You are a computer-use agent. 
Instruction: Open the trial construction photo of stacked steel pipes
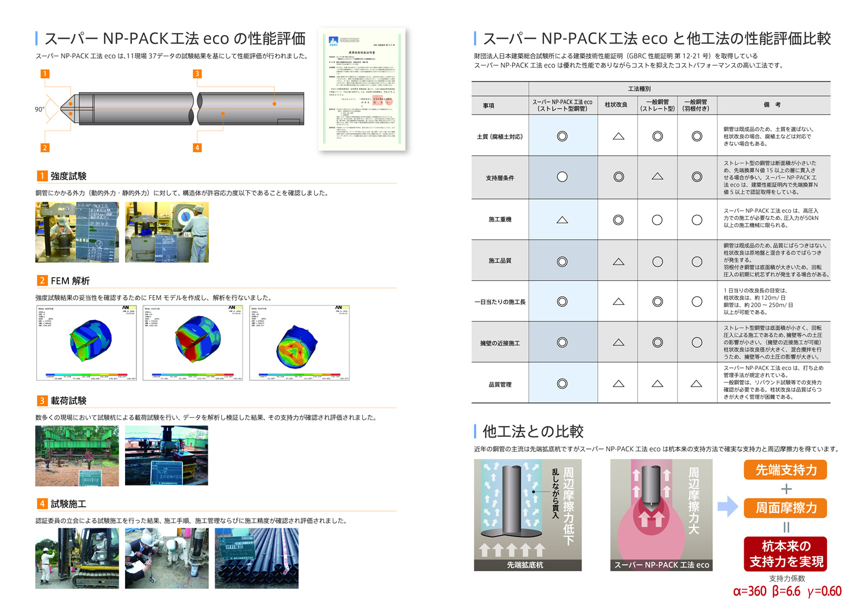pyautogui.click(x=257, y=558)
